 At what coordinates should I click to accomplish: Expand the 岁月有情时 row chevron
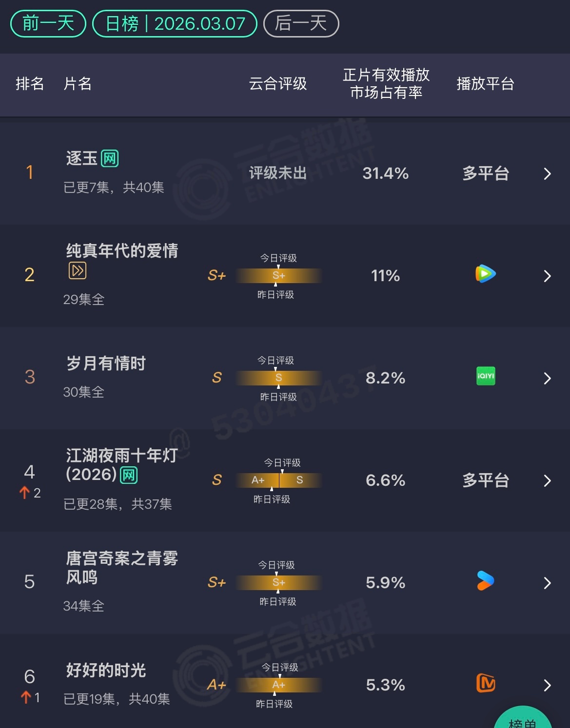pos(547,379)
